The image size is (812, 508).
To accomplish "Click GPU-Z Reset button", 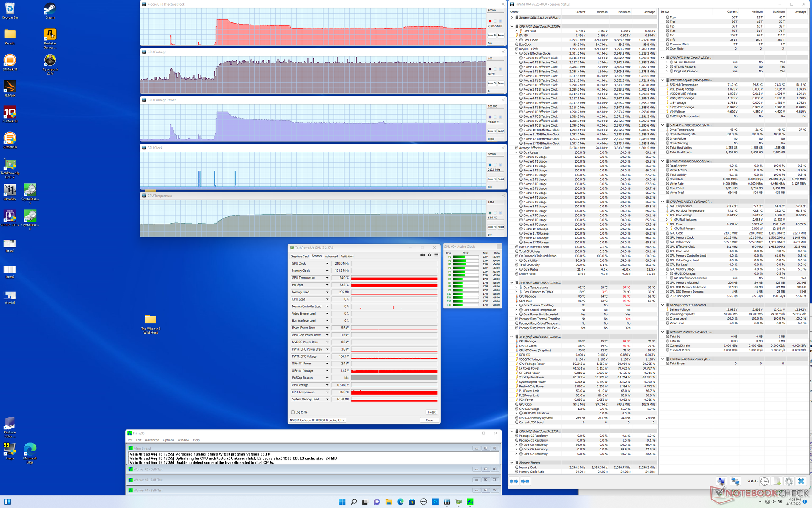I will tap(431, 412).
